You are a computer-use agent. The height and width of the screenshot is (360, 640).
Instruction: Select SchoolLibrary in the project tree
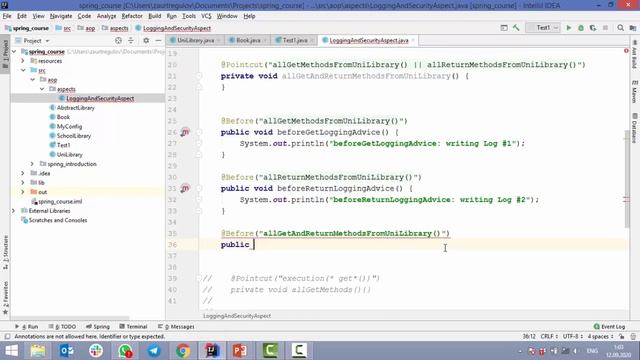(x=73, y=136)
